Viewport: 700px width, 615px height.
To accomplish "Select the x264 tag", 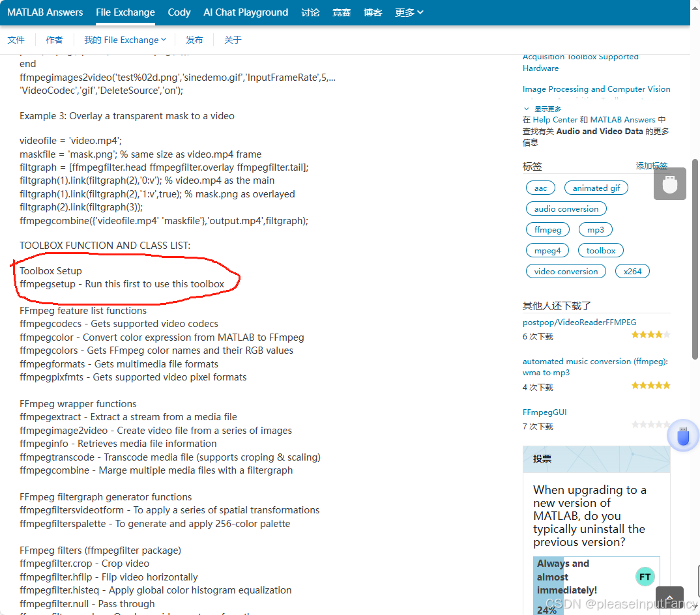I will pyautogui.click(x=633, y=272).
